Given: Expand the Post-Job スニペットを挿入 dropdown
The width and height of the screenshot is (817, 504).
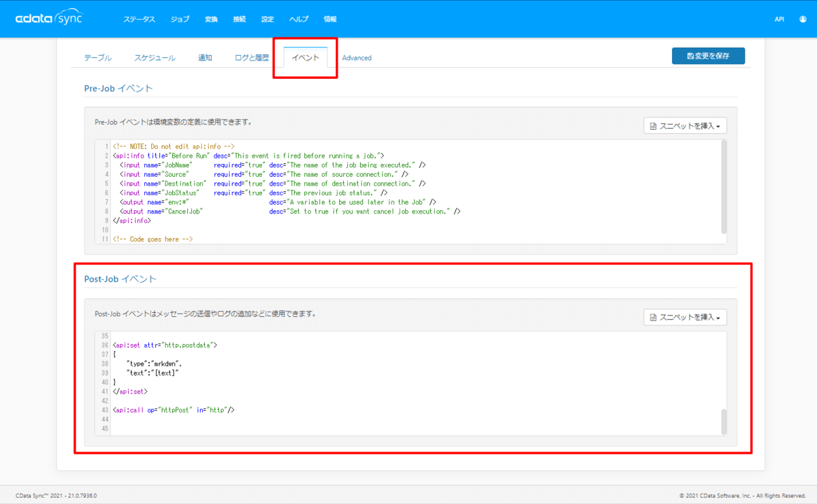Looking at the screenshot, I should click(x=686, y=317).
